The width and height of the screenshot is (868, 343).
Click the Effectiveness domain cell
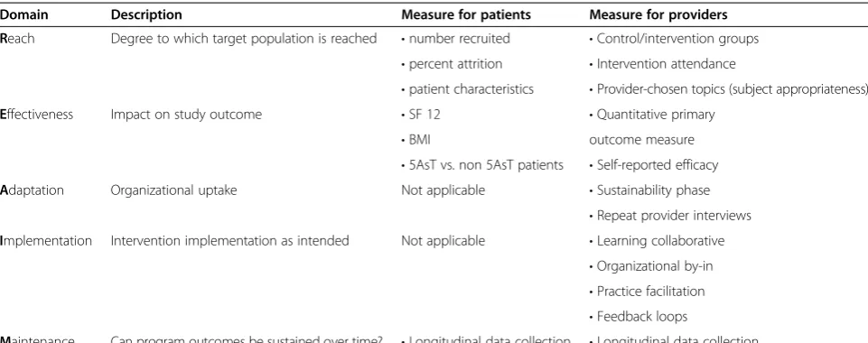[36, 115]
